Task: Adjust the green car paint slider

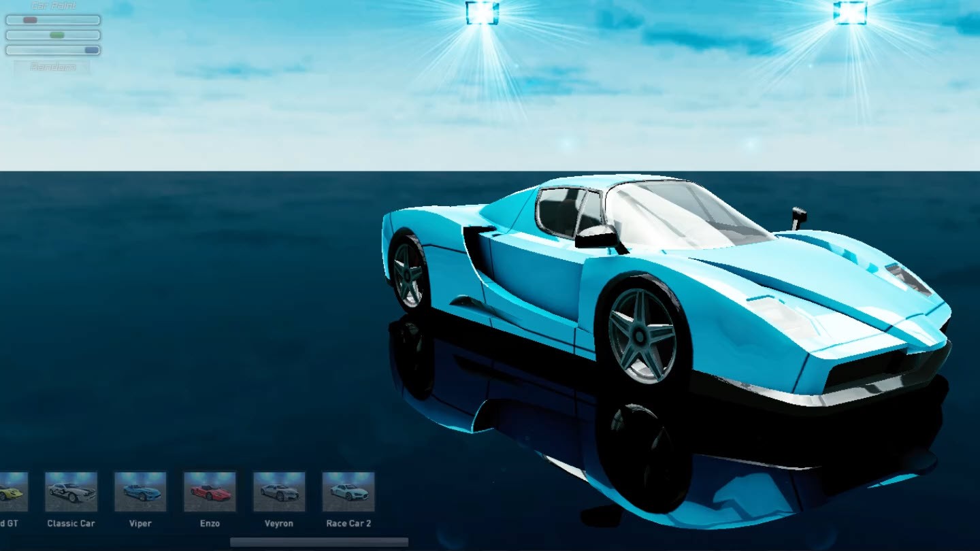Action: point(53,35)
